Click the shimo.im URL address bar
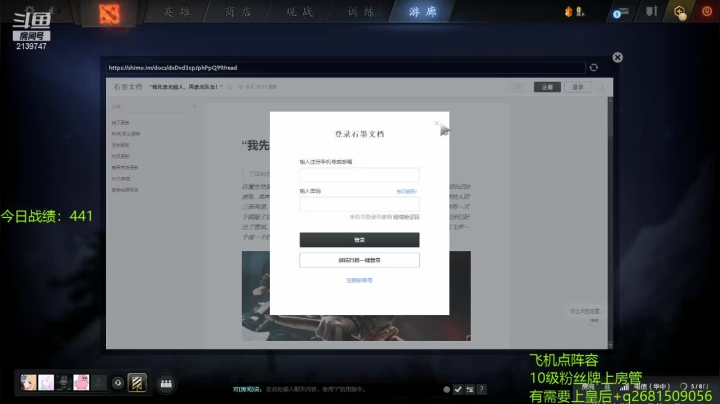The height and width of the screenshot is (404, 720). (x=345, y=67)
